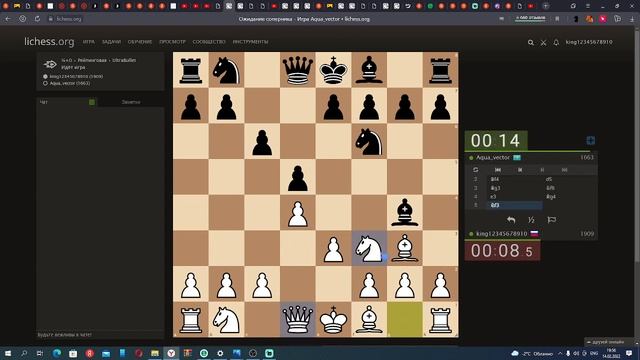Open the Windows Start menu
This screenshot has width=640, height=360.
[x=8, y=353]
